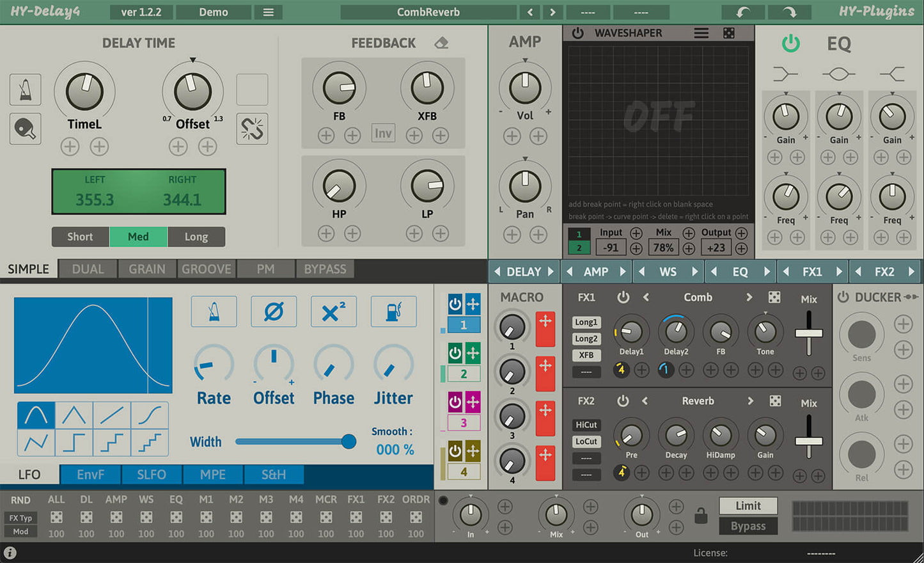Open the header hamburger menu
This screenshot has height=563, width=924.
pyautogui.click(x=269, y=12)
